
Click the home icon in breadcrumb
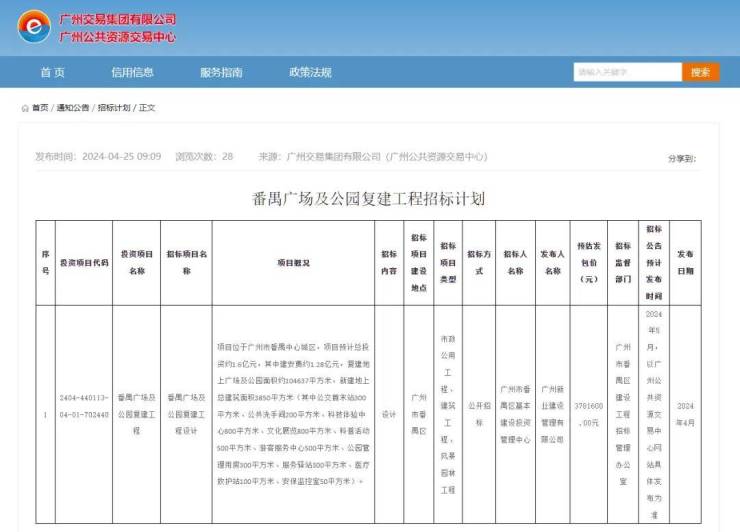coord(25,108)
